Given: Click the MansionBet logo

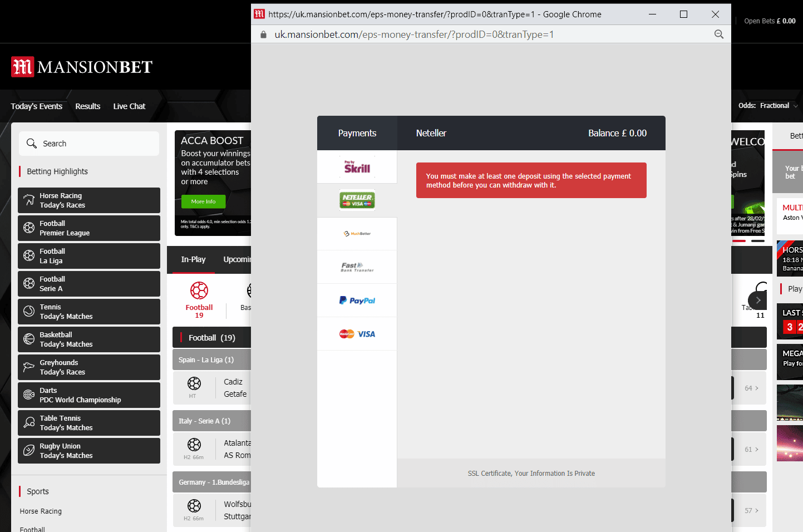Looking at the screenshot, I should [82, 67].
